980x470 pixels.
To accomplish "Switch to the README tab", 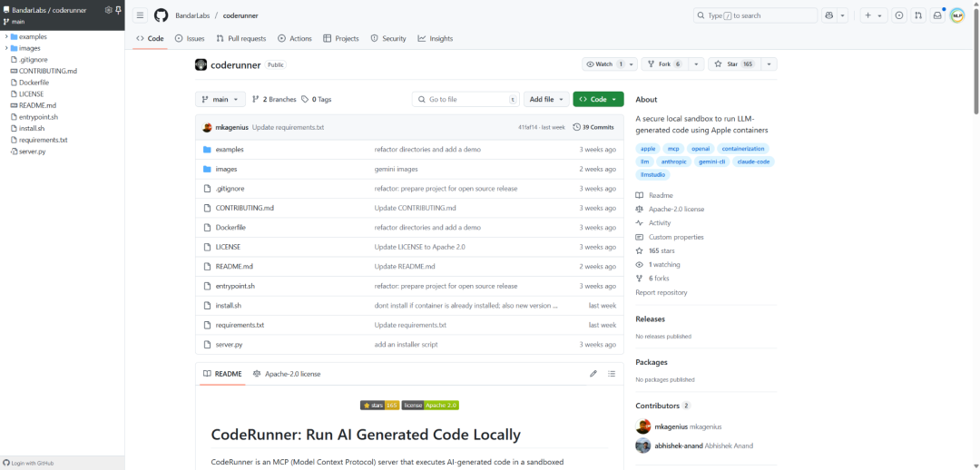I will tap(223, 374).
